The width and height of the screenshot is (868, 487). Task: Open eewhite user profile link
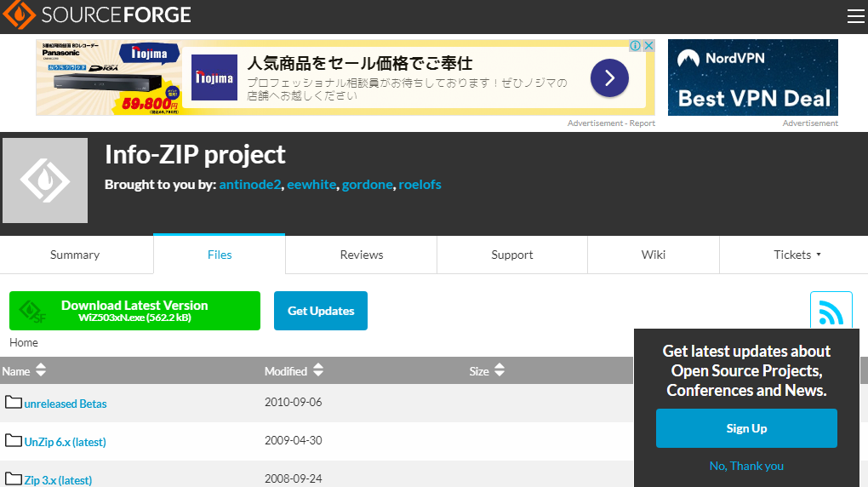[x=311, y=185]
